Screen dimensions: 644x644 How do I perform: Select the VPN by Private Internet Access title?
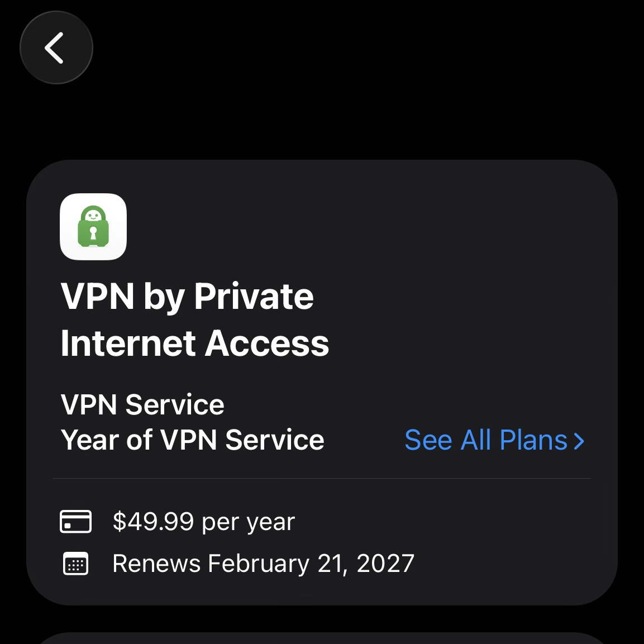[x=194, y=319]
